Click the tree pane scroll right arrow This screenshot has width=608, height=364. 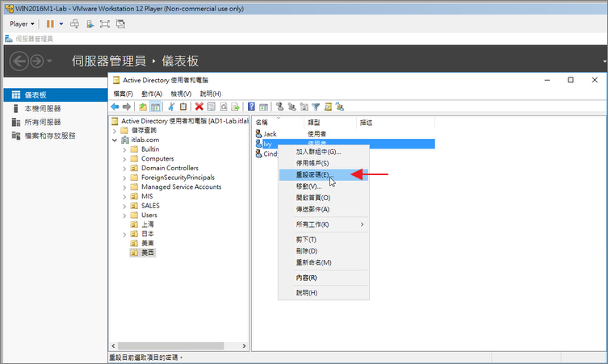(x=244, y=345)
